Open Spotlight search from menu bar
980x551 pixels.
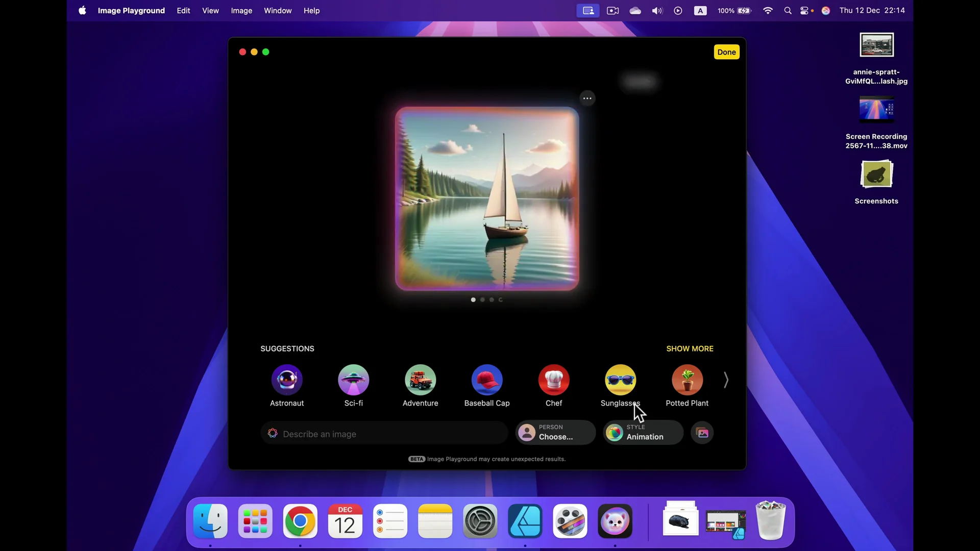tap(788, 10)
